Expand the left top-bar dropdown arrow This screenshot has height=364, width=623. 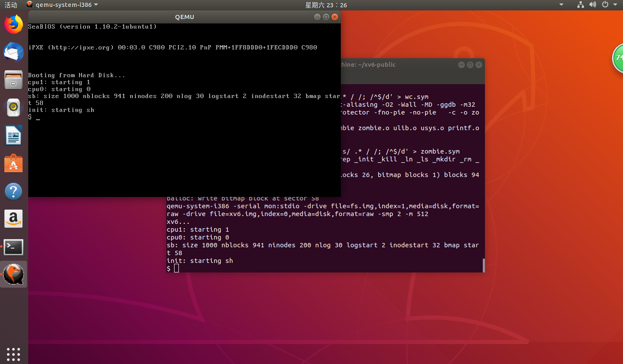tap(560, 5)
